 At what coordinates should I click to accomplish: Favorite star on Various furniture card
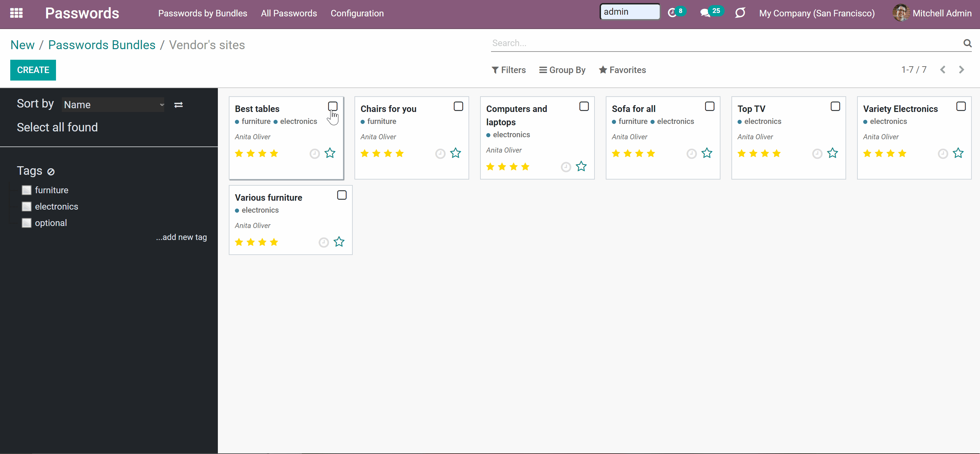(339, 242)
